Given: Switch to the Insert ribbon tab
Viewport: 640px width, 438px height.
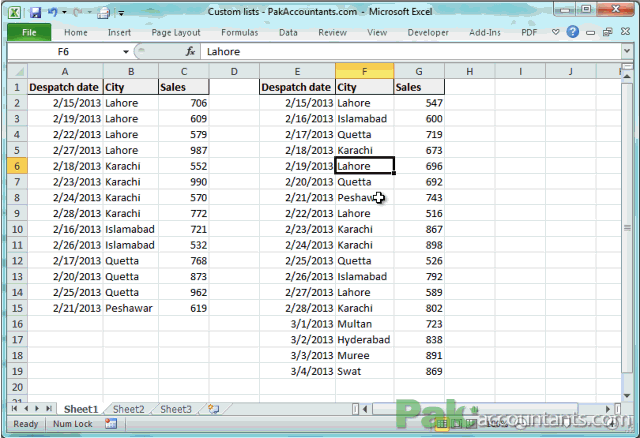Looking at the screenshot, I should coord(119,32).
